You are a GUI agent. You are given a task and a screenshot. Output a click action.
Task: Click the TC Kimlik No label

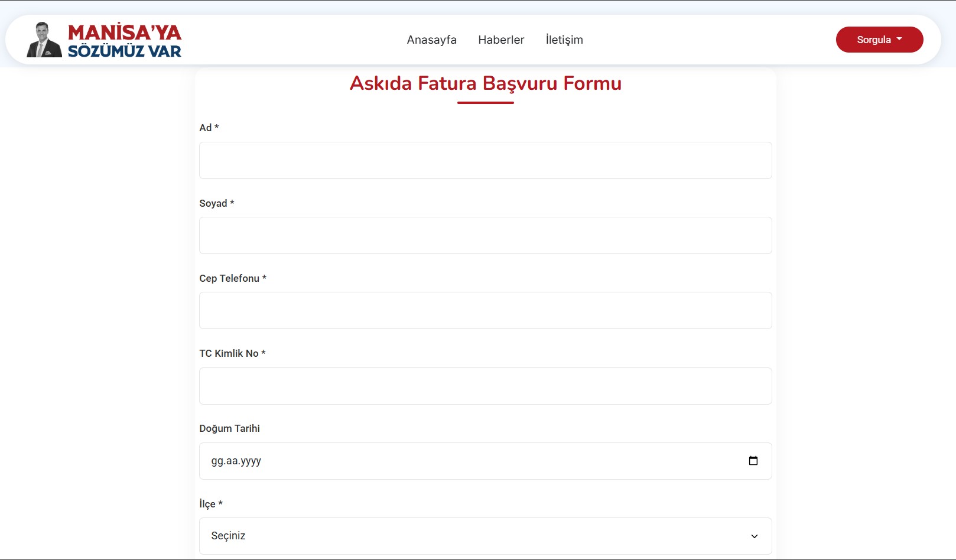coord(229,353)
